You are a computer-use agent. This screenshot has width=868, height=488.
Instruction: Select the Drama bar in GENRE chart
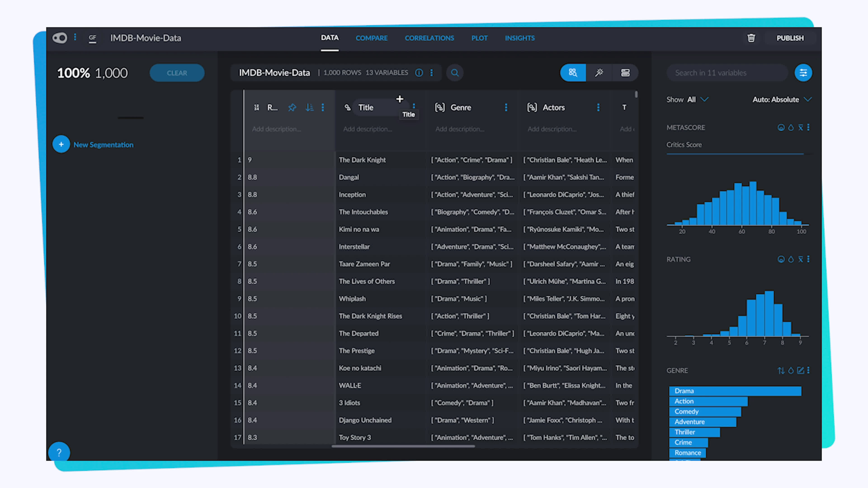coord(735,391)
